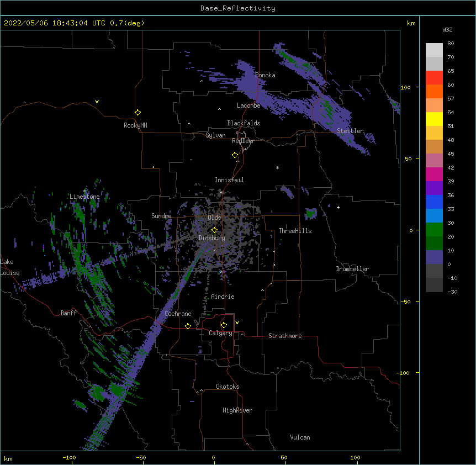Click the yellow diamond marker near RockyMH
The width and height of the screenshot is (476, 465).
pos(138,113)
